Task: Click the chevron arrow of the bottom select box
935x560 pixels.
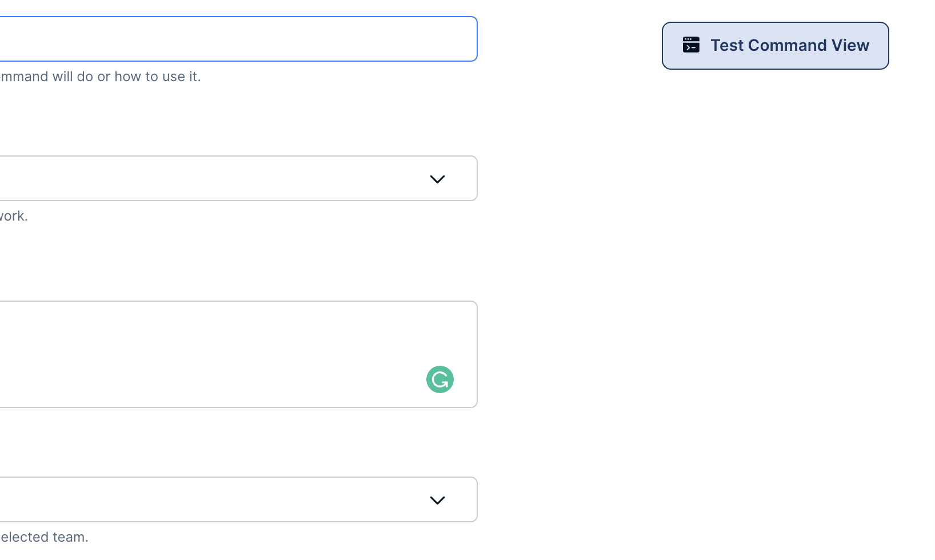Action: click(x=437, y=501)
